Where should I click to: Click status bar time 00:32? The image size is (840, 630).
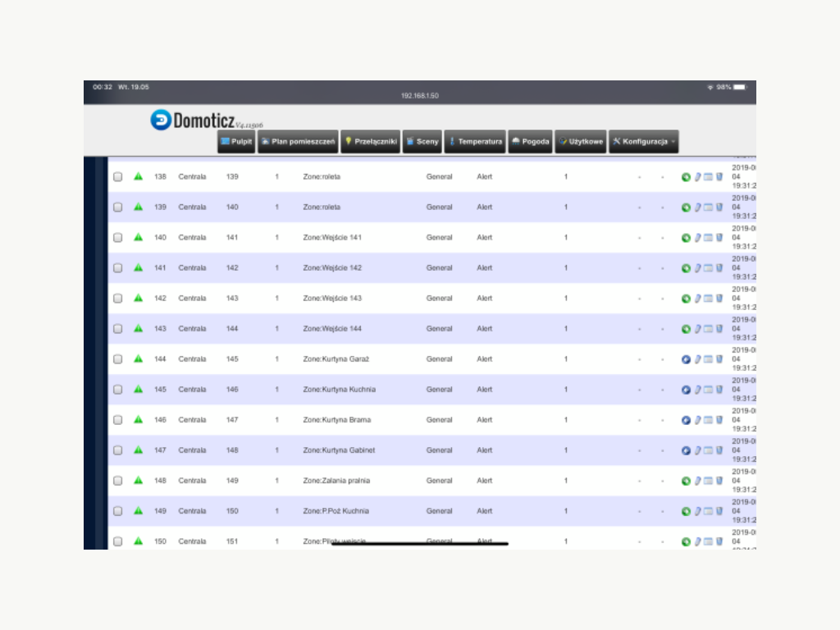(x=103, y=87)
